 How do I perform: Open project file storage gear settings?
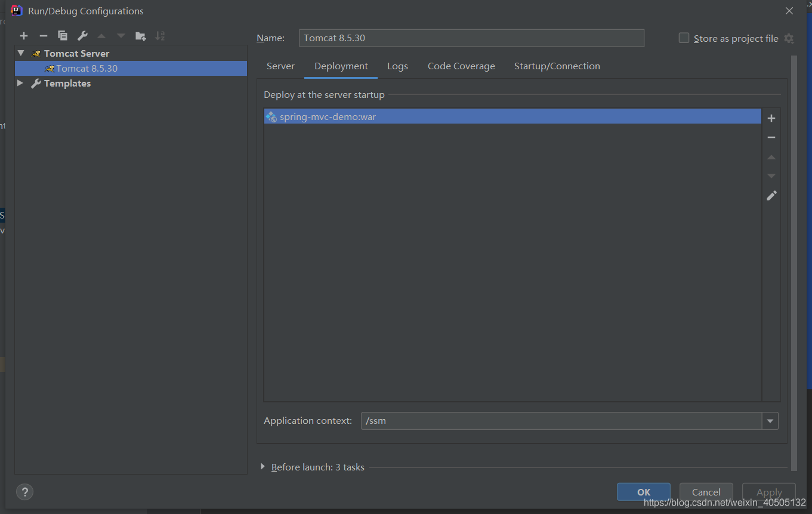[x=789, y=38]
